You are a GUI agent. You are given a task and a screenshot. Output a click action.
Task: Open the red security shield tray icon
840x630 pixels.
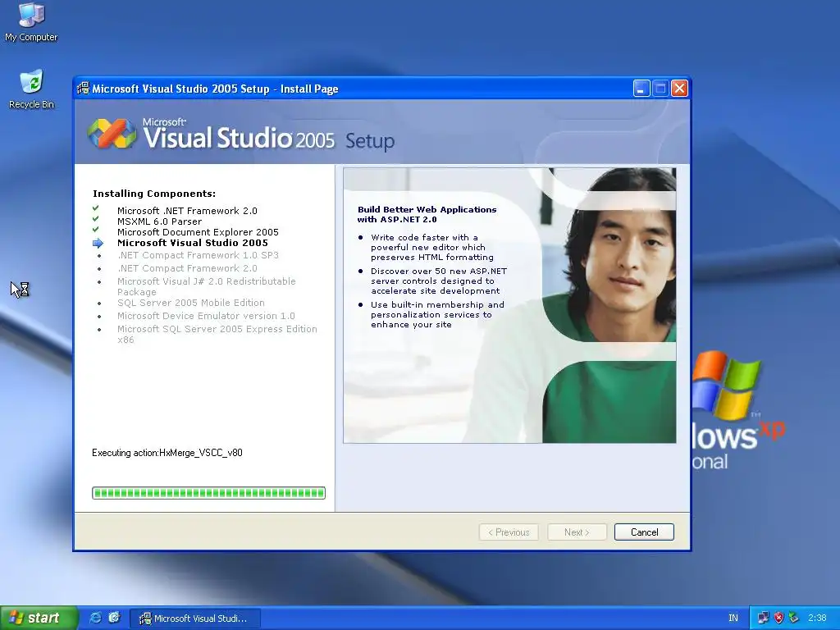[x=778, y=618]
